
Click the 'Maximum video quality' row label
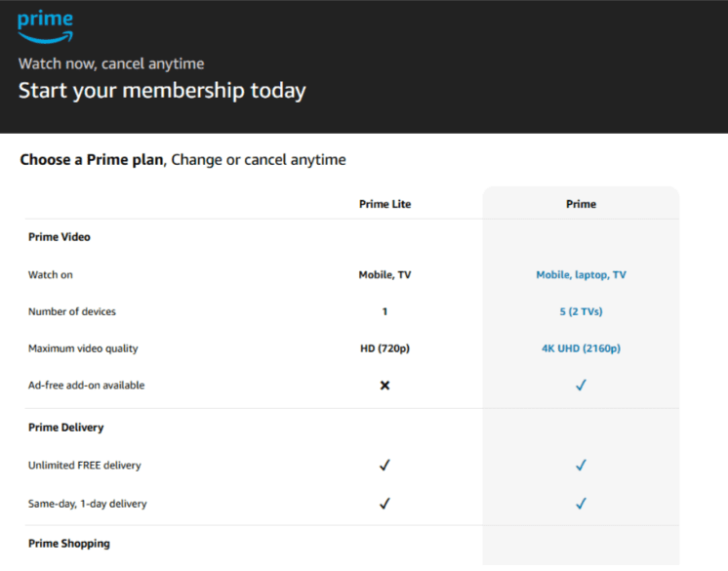(83, 348)
